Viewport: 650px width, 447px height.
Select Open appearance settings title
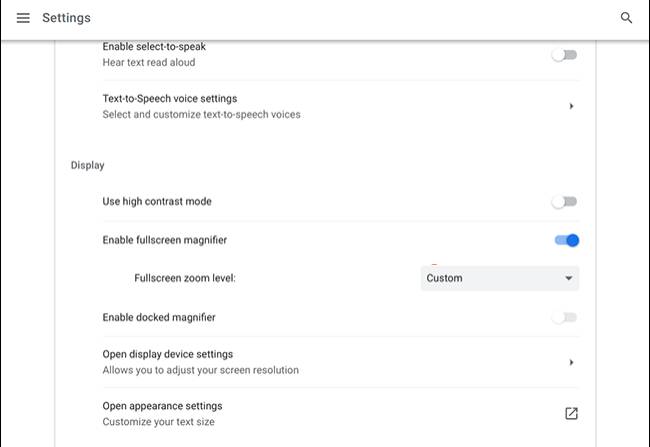click(162, 406)
